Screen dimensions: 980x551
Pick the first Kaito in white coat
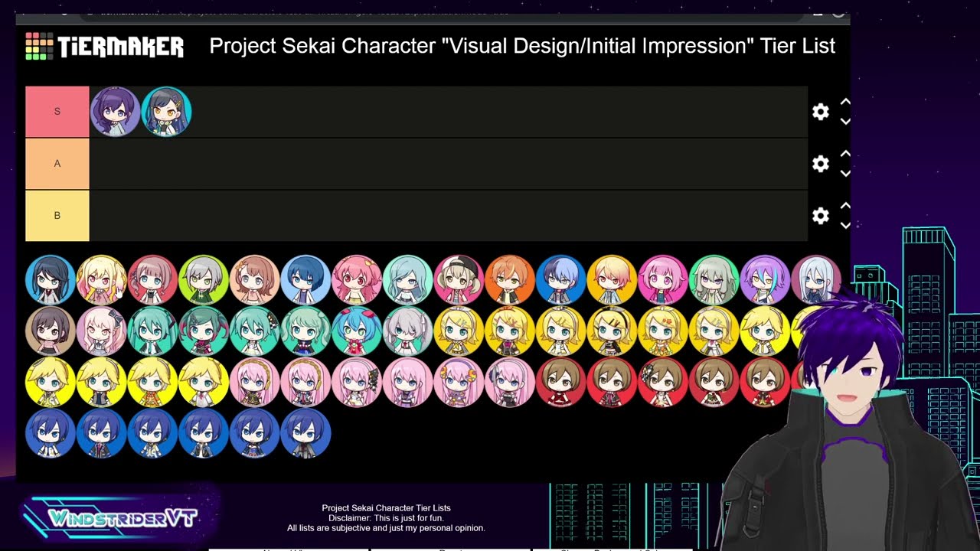(x=51, y=434)
